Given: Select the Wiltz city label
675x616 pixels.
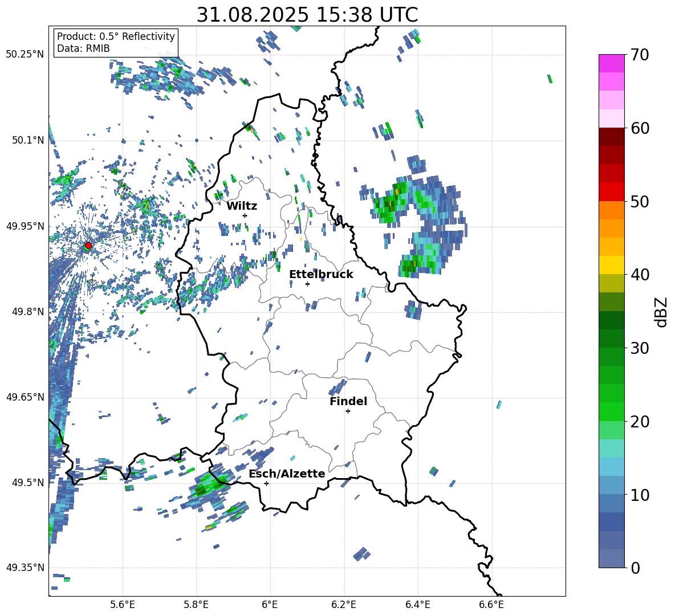Looking at the screenshot, I should click(242, 206).
